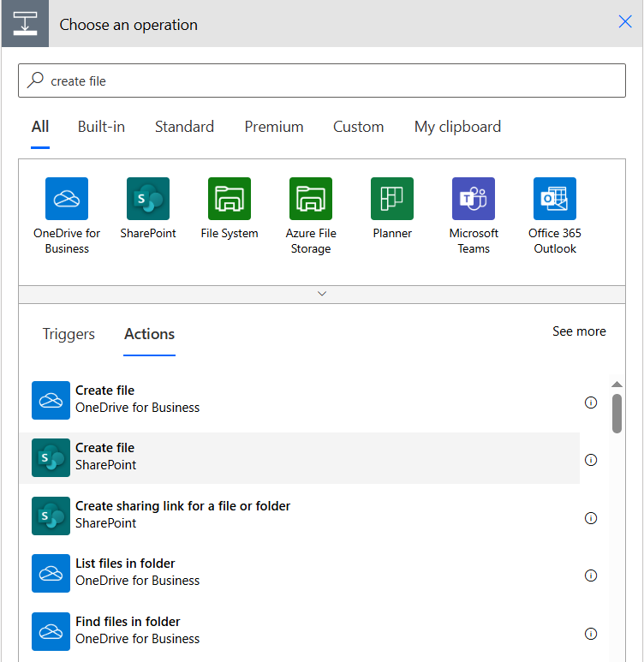Viewport: 644px width, 662px height.
Task: Click OneDrive icon beside List files in folder
Action: click(x=51, y=573)
